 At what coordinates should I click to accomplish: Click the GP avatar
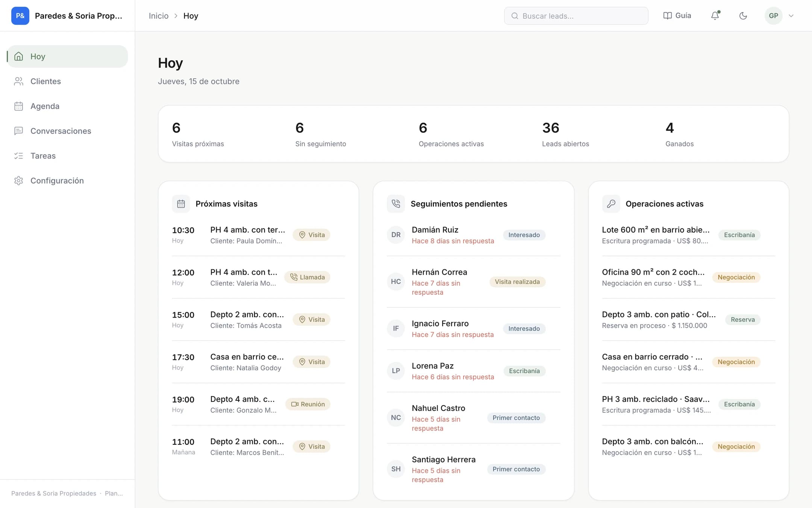(x=773, y=16)
